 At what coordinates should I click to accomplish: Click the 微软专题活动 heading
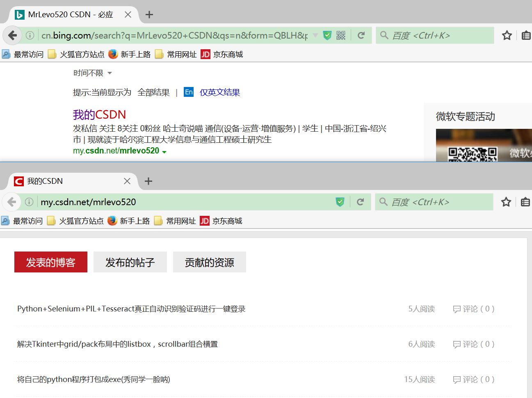point(466,117)
